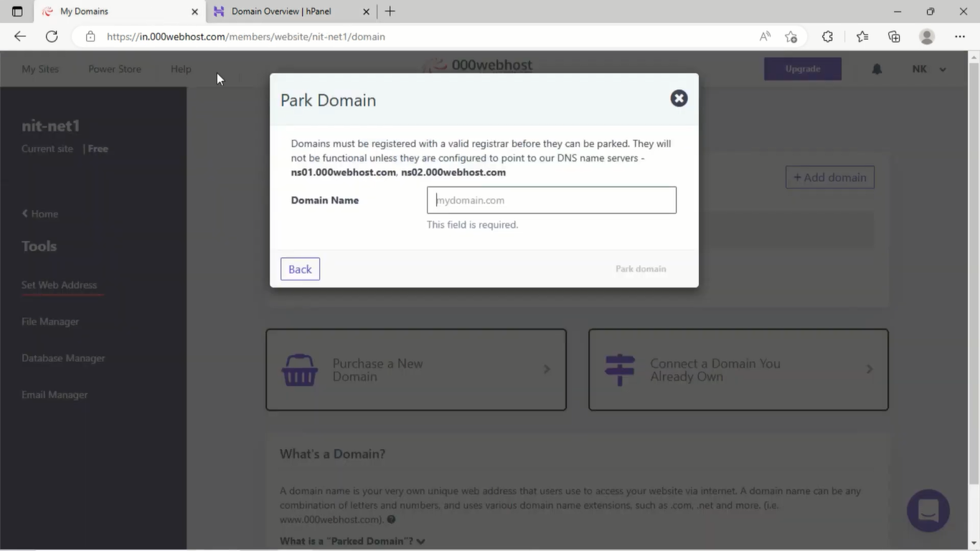Open the Help menu

tap(181, 69)
